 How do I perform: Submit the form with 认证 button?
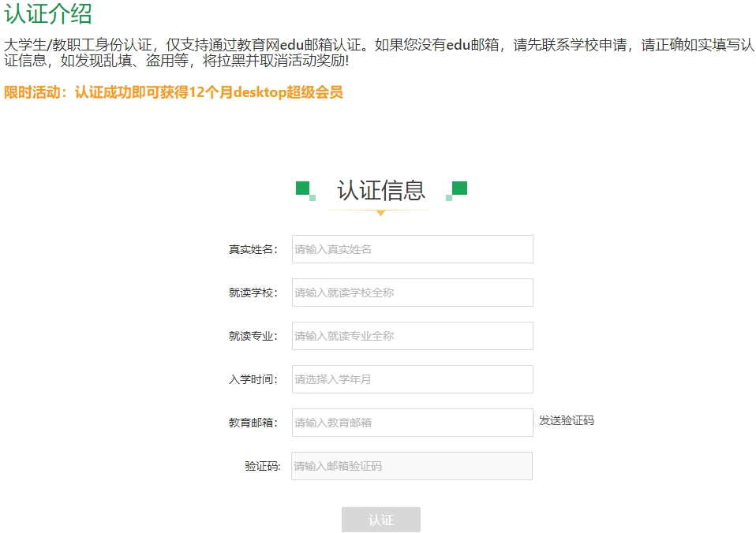click(381, 520)
